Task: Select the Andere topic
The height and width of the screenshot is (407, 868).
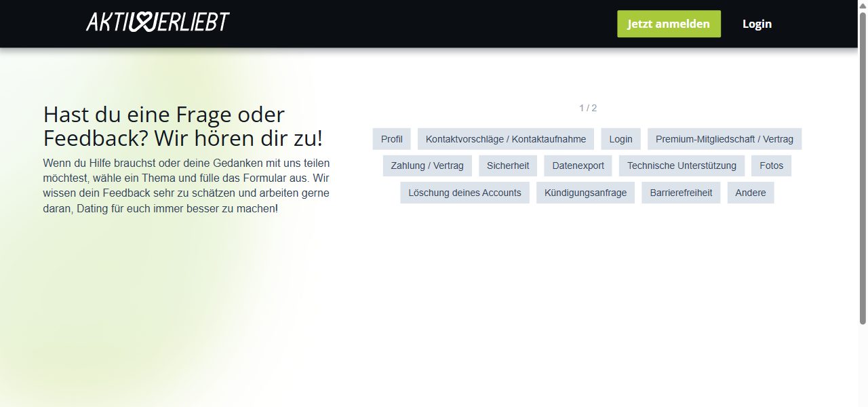Action: [x=751, y=193]
